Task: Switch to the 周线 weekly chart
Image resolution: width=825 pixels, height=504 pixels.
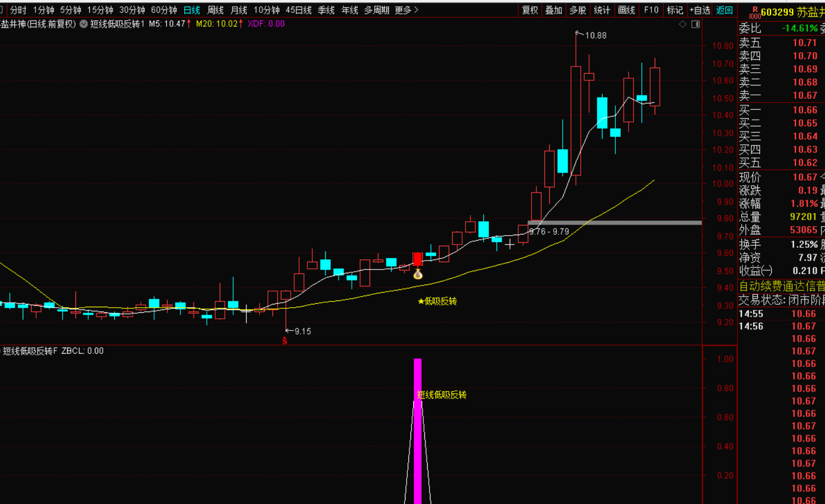Action: pos(215,10)
